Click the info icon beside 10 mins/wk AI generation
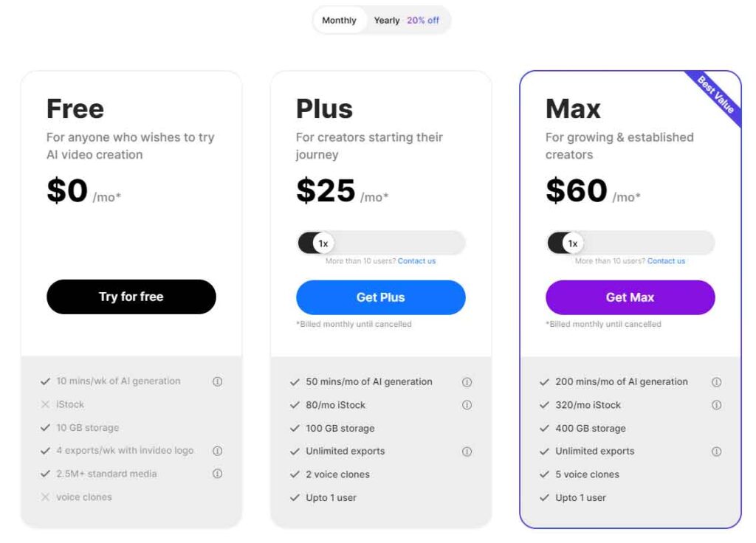The image size is (756, 543). (x=218, y=381)
